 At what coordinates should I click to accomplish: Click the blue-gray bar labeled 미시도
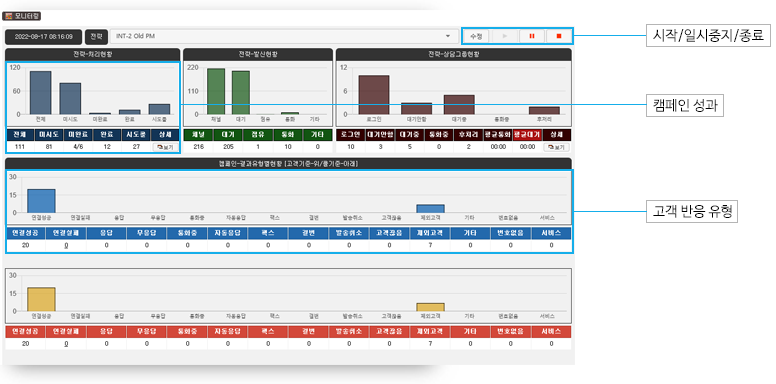pyautogui.click(x=70, y=99)
